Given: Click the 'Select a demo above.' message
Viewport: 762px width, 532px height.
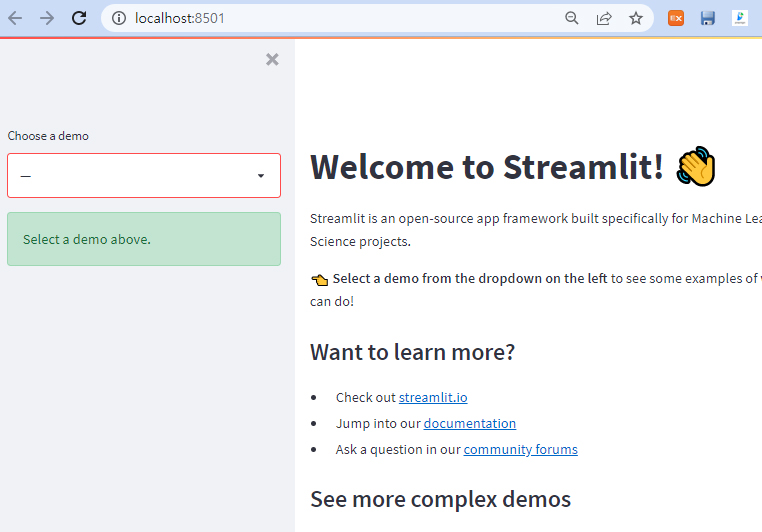Looking at the screenshot, I should click(144, 239).
